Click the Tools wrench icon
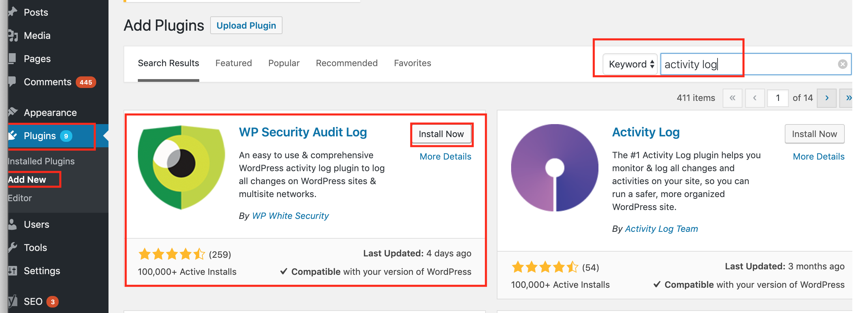Image resolution: width=868 pixels, height=313 pixels. pyautogui.click(x=13, y=248)
